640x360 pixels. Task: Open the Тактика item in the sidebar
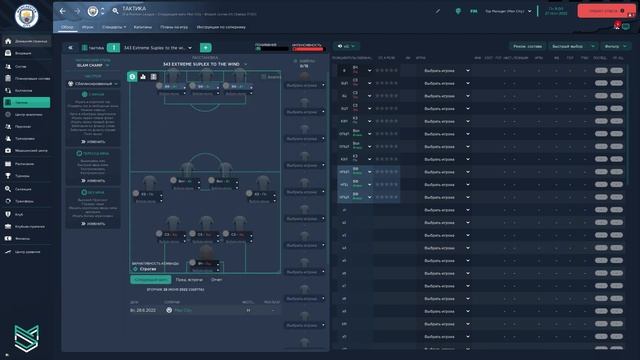click(x=27, y=102)
